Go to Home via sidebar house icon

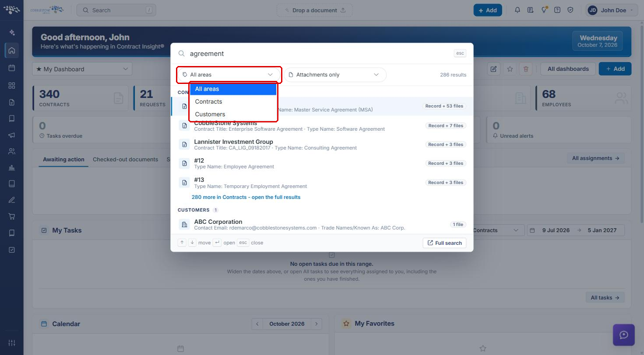(12, 50)
